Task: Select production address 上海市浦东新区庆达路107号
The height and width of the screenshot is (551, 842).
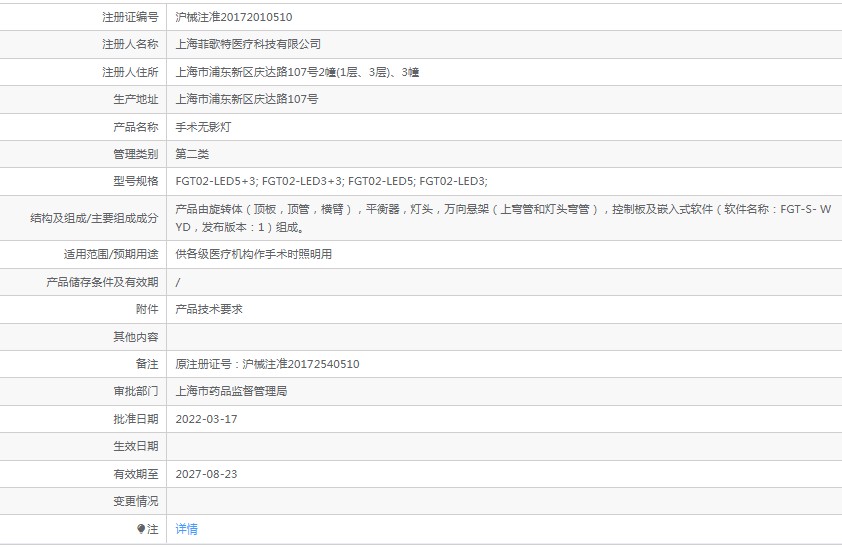Action: pyautogui.click(x=247, y=99)
